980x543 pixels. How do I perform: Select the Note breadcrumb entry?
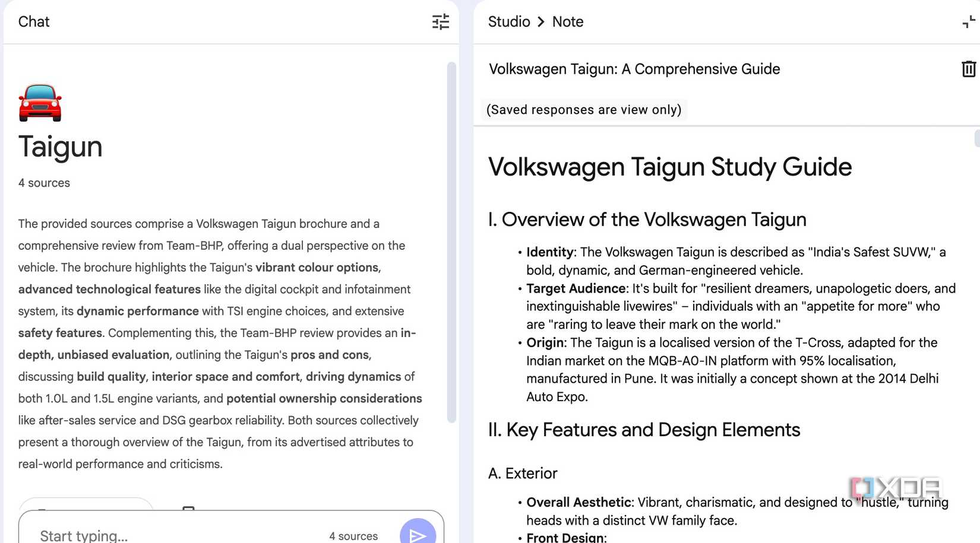coord(567,21)
